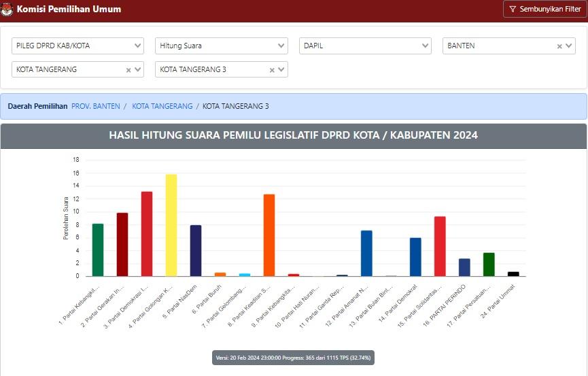Click the black Partai Ummat bar
The width and height of the screenshot is (588, 376).
tap(513, 274)
